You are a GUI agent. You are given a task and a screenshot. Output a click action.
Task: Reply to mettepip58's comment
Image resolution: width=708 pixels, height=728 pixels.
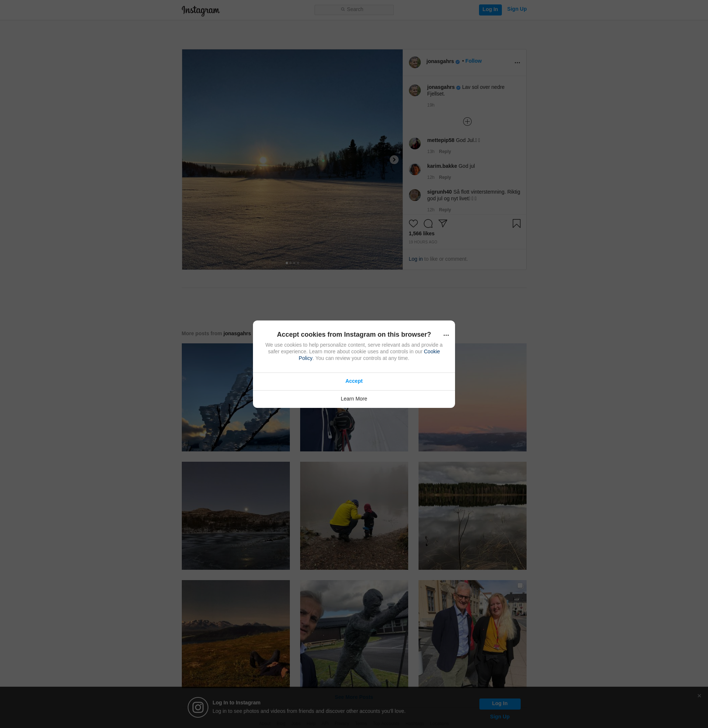(x=444, y=152)
